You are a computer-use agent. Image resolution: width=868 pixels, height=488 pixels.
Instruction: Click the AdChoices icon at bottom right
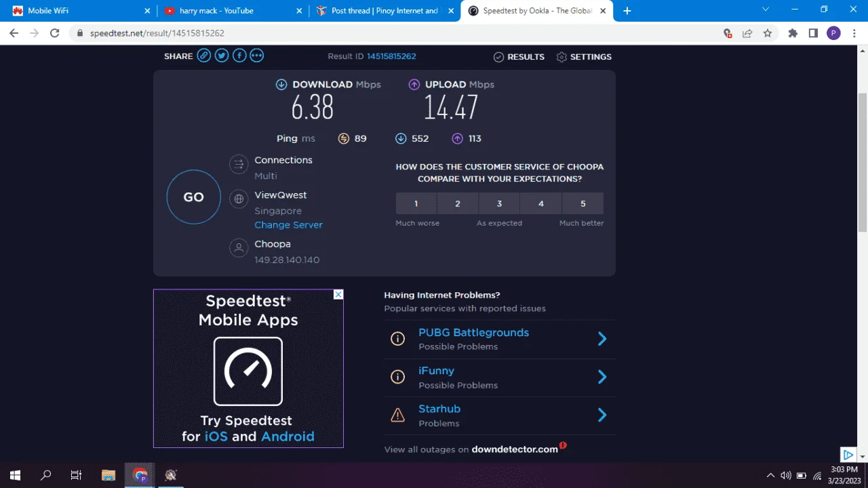point(848,455)
